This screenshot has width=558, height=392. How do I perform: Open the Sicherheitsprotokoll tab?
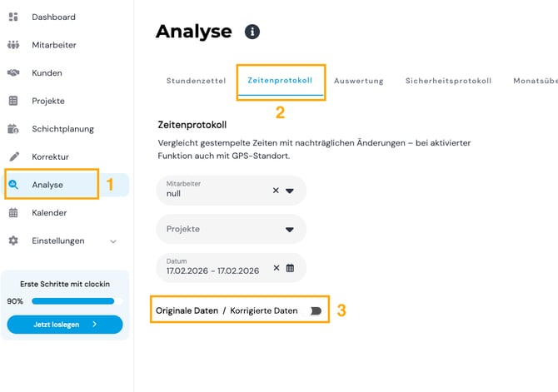click(448, 81)
